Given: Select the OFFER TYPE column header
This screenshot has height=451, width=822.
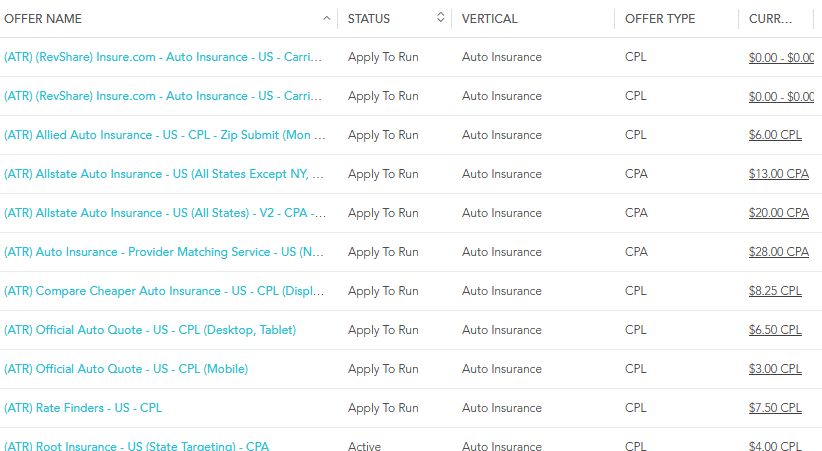Looking at the screenshot, I should [659, 19].
